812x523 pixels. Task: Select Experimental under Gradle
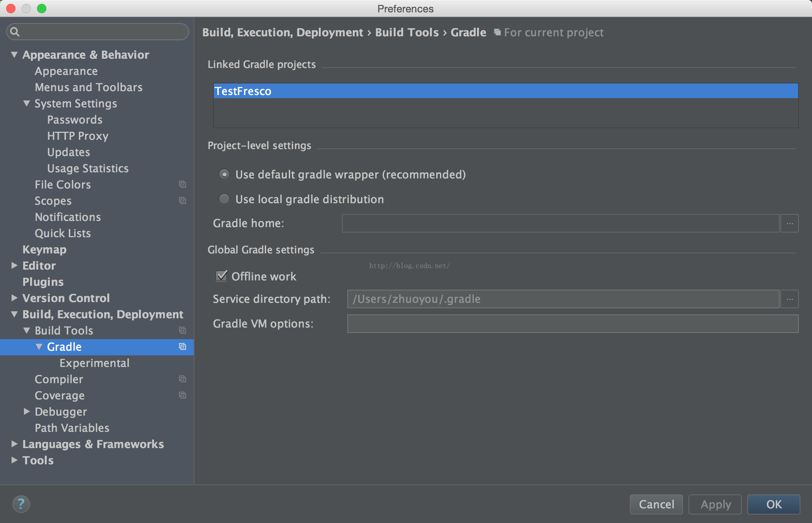(95, 363)
